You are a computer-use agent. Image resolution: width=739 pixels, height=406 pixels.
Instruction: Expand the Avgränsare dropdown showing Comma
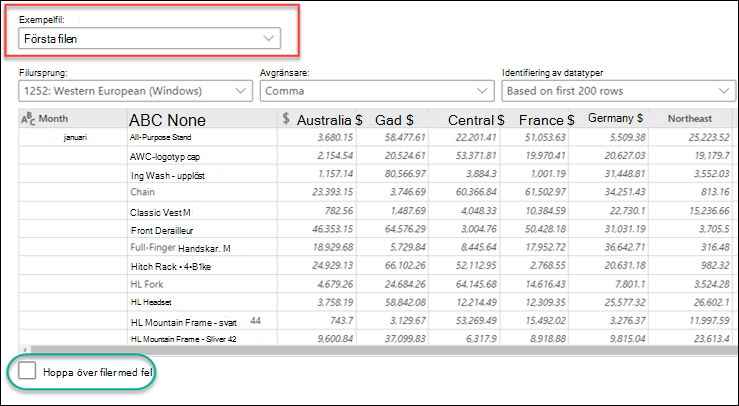coord(377,91)
